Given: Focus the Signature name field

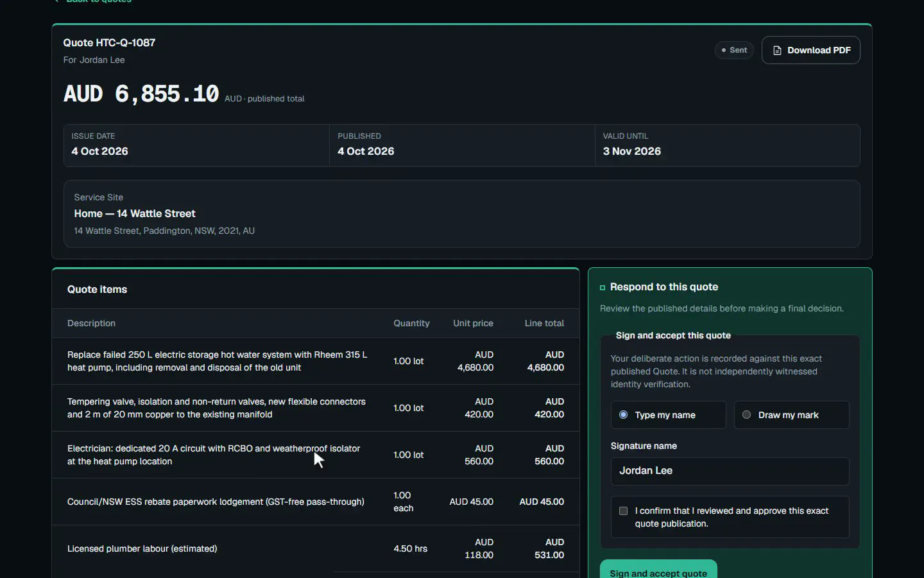Looking at the screenshot, I should tap(730, 471).
